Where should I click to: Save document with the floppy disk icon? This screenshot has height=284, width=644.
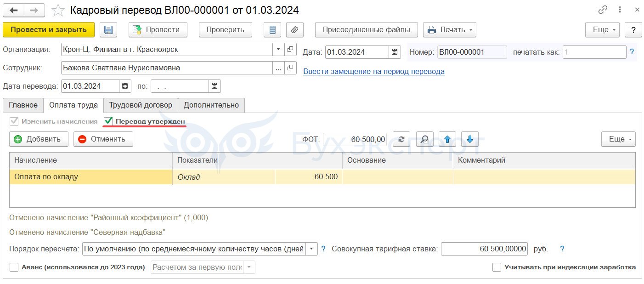coord(108,30)
